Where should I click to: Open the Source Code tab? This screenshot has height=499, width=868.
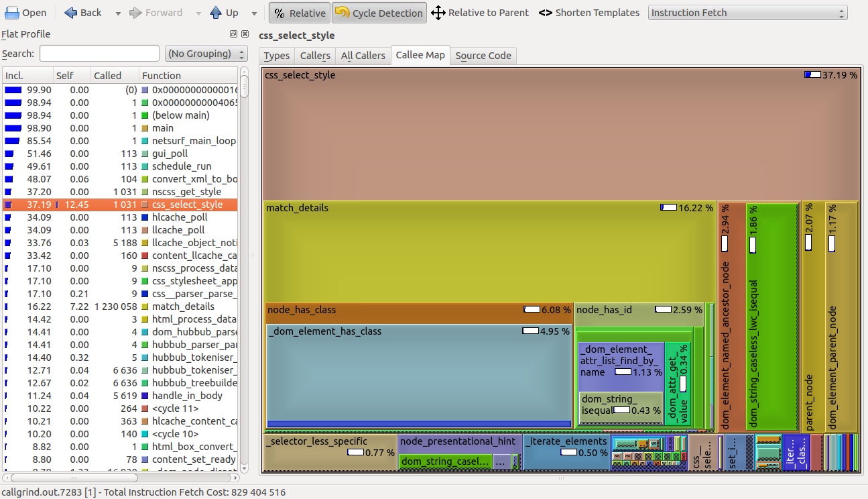(483, 56)
